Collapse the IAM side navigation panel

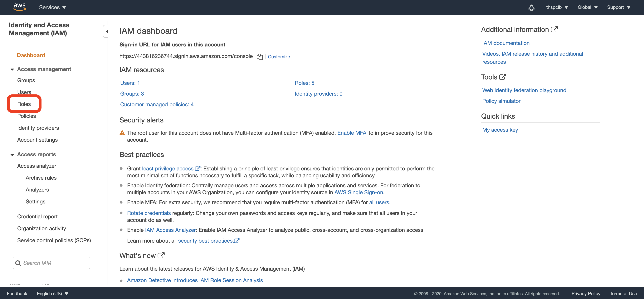[106, 31]
